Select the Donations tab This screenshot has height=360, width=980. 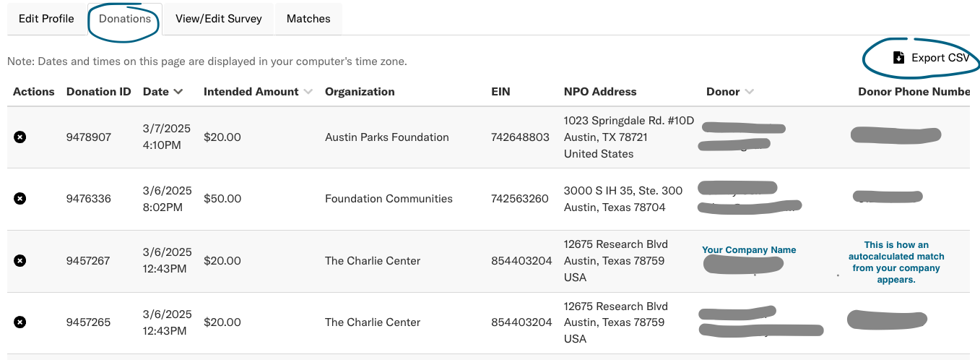[x=125, y=19]
